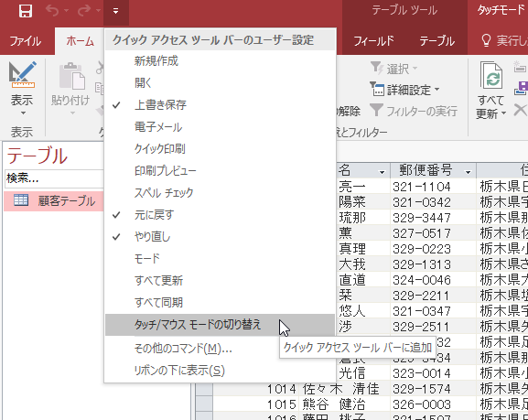
Task: Click postal code cell 329-0223
Action: (x=433, y=249)
